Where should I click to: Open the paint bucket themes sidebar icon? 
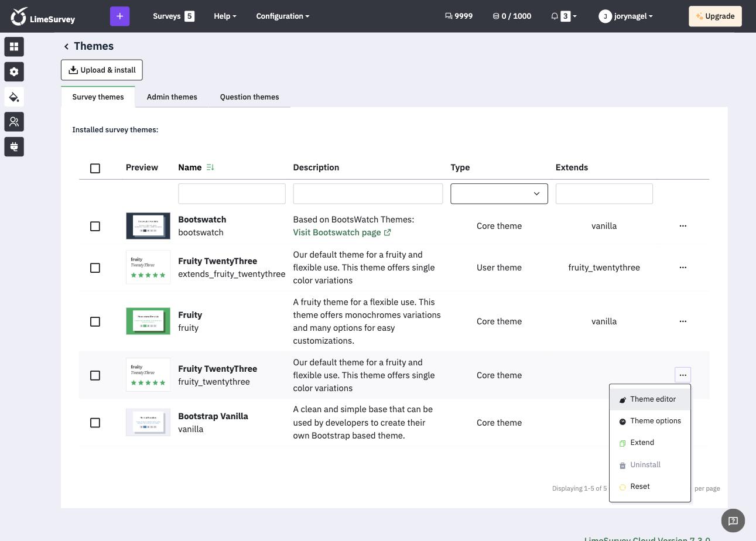tap(14, 97)
